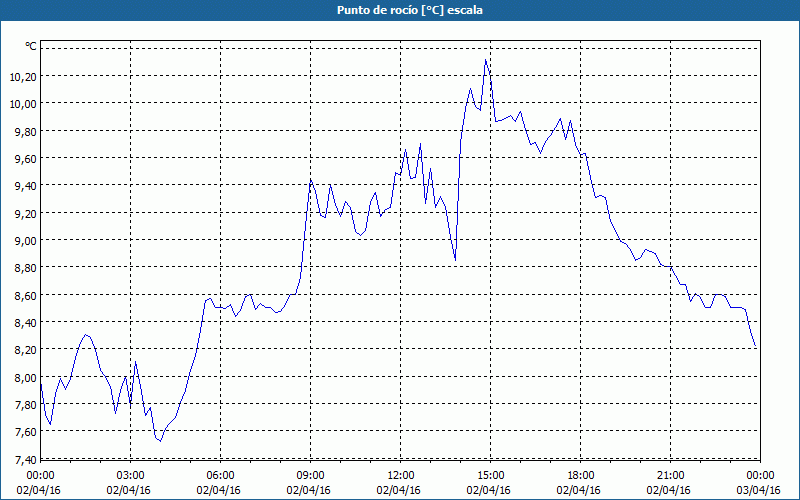The image size is (800, 500).
Task: Click the 9,40 y-axis value
Action: tap(26, 186)
